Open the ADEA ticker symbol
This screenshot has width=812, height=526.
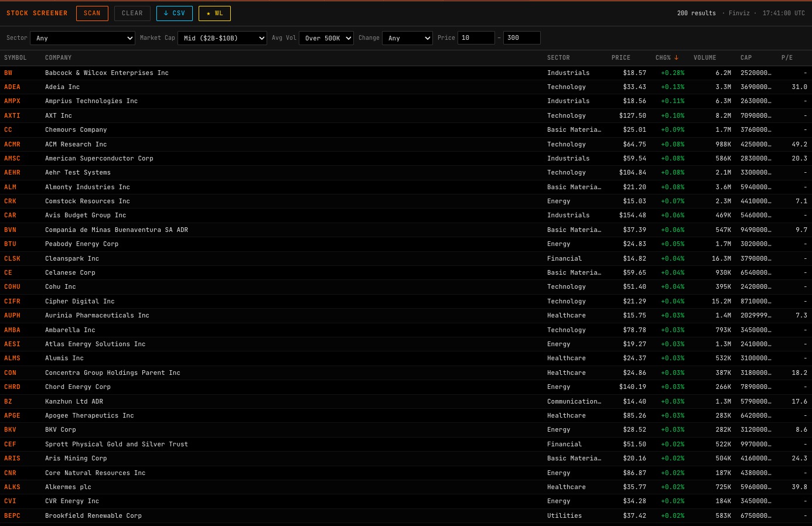coord(12,87)
